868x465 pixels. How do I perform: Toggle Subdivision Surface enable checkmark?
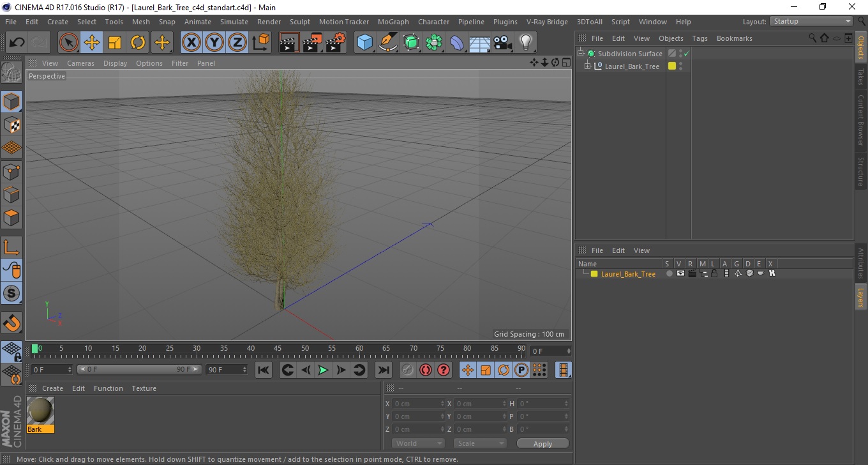click(x=686, y=54)
